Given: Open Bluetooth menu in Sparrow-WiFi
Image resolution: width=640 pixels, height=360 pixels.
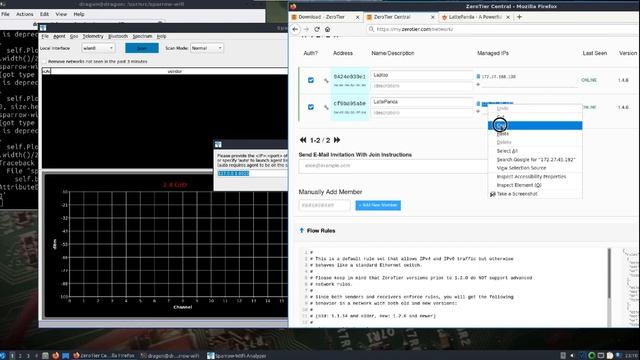Looking at the screenshot, I should (118, 36).
